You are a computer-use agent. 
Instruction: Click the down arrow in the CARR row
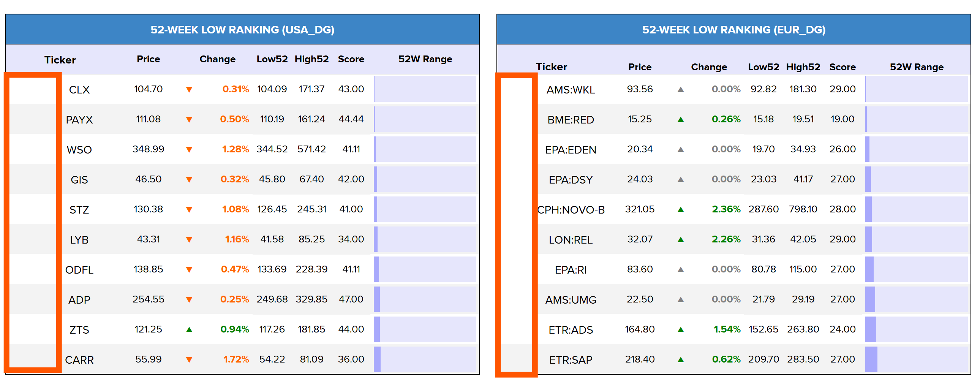(189, 360)
